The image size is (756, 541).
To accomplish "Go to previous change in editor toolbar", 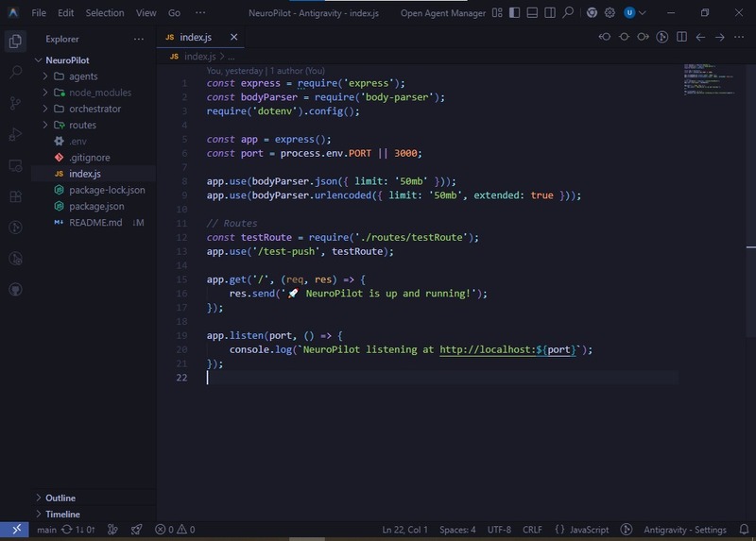I will pyautogui.click(x=605, y=37).
